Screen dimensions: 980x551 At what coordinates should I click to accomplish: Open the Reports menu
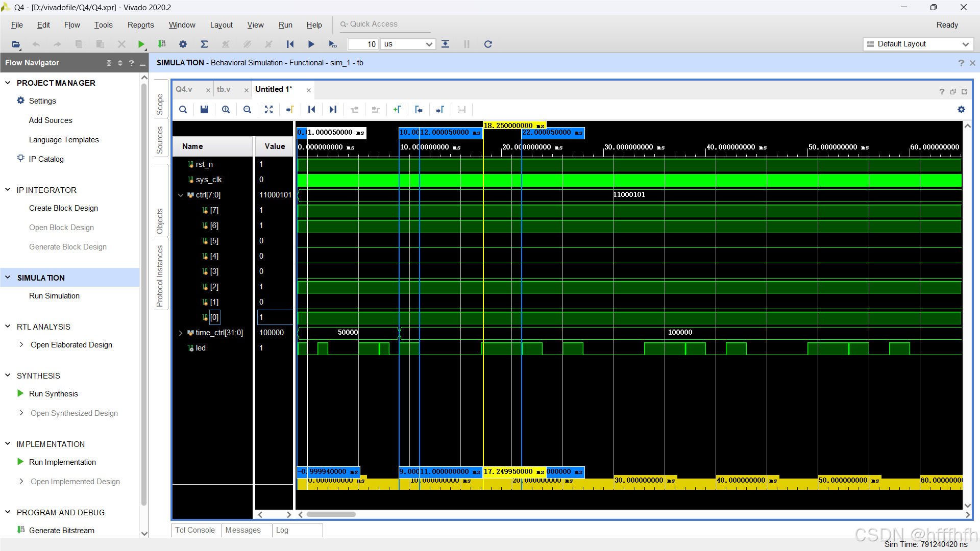coord(140,25)
